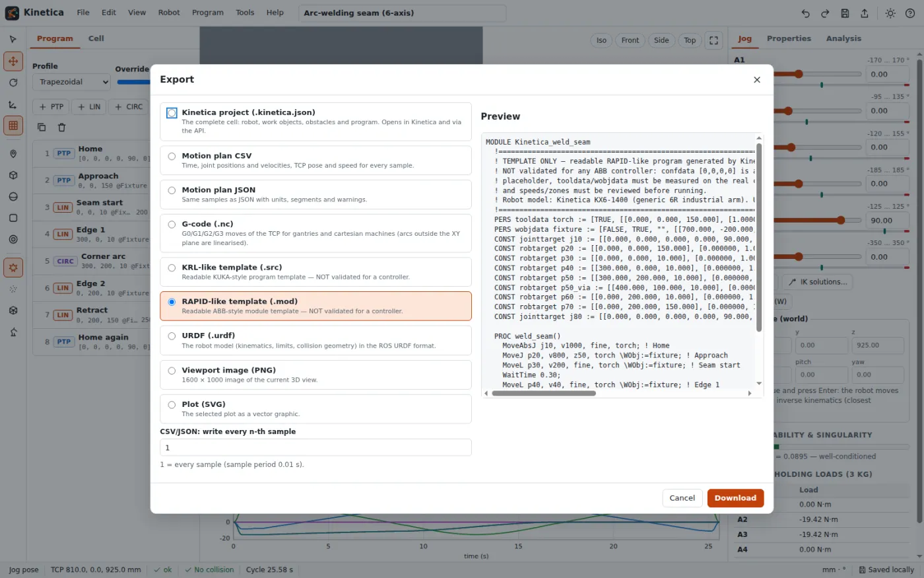The width and height of the screenshot is (924, 578).
Task: Choose Plot (SVG) export option
Action: pos(315,409)
